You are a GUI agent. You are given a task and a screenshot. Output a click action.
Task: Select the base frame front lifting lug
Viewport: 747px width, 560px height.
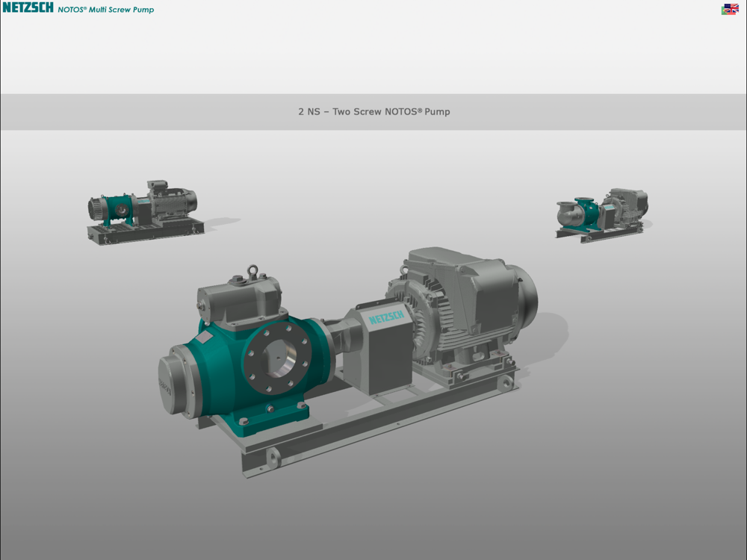pos(273,458)
